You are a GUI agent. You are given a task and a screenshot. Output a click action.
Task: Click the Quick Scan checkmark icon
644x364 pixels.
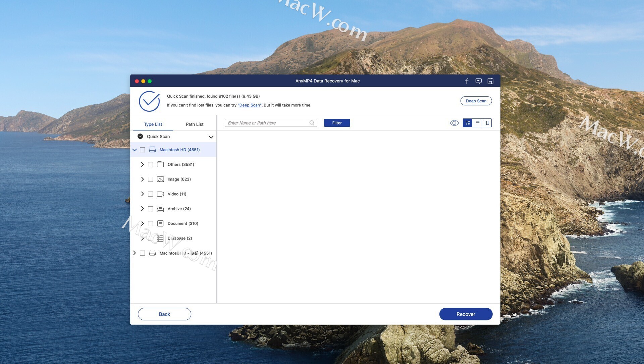[x=140, y=136]
